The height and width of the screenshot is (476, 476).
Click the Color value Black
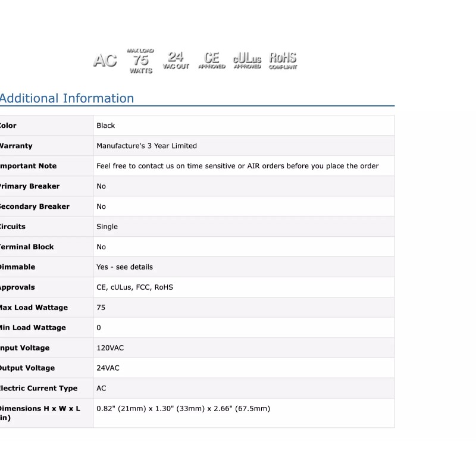(x=105, y=126)
